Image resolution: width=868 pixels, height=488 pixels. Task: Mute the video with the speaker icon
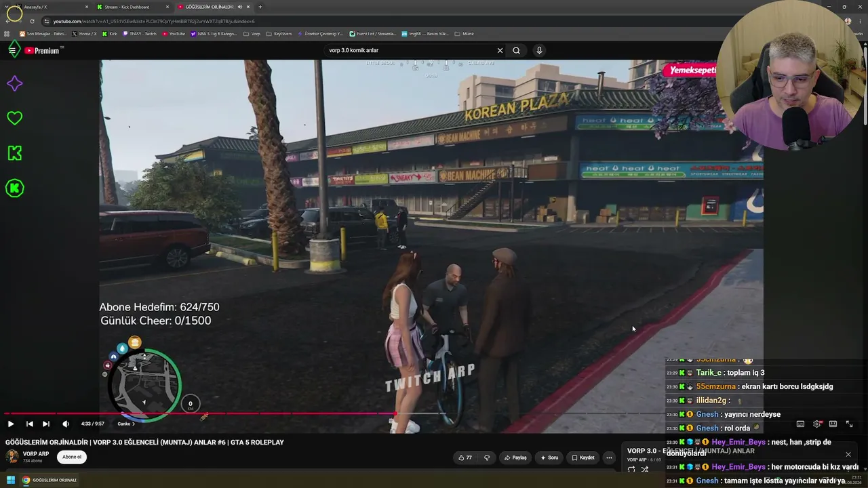coord(66,424)
